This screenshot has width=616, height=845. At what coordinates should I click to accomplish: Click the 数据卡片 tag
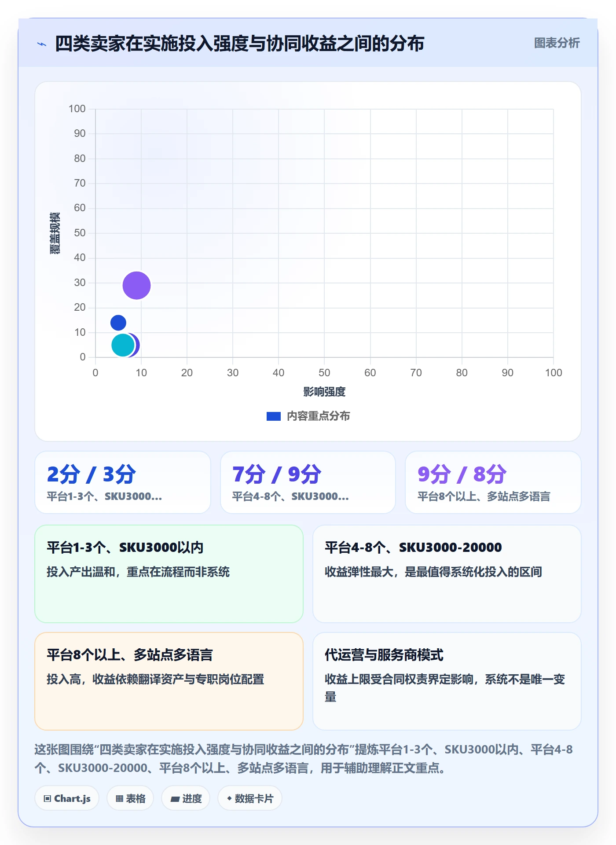[250, 798]
